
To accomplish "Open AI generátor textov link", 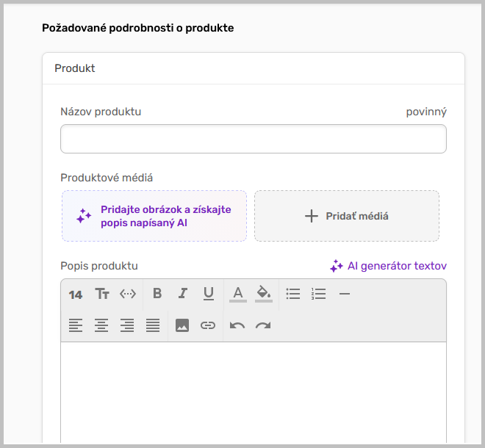I will [388, 266].
